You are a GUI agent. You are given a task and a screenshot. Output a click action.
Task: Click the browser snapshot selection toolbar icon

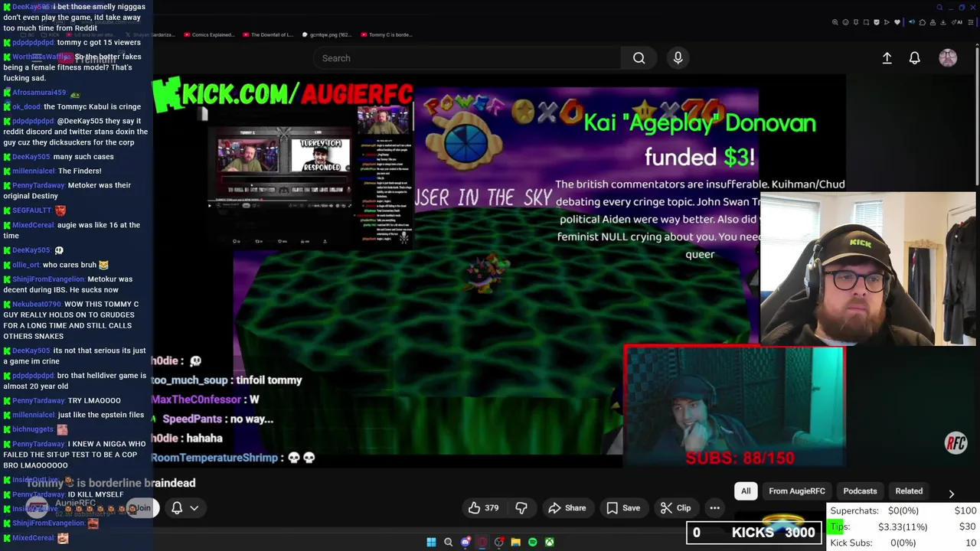866,22
